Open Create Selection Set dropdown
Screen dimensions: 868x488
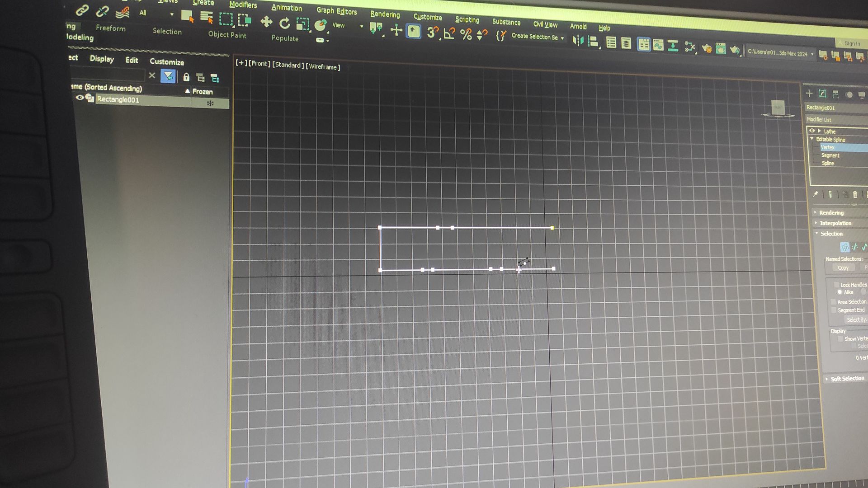538,37
